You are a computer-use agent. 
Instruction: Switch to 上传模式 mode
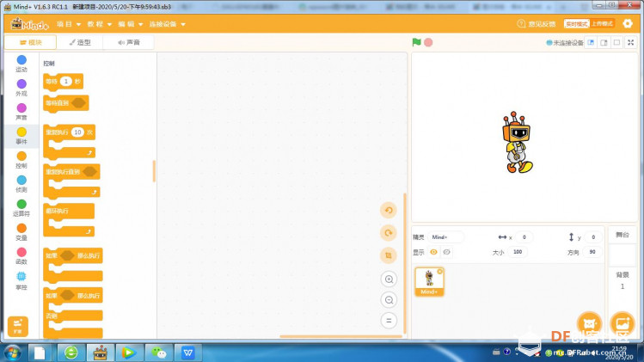coord(602,24)
